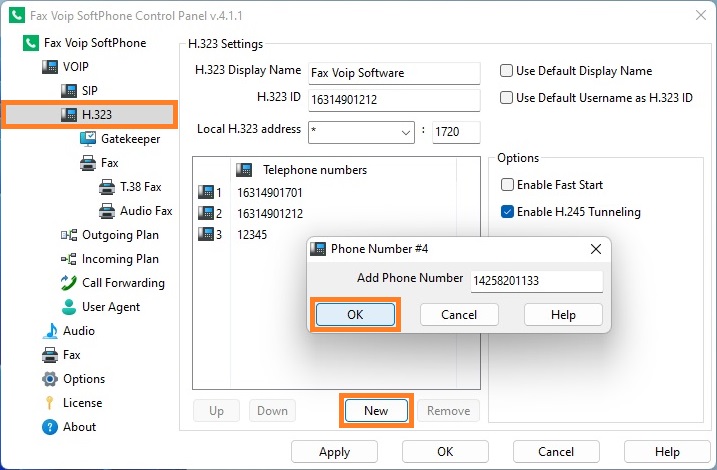Open Help in Phone Number dialog
This screenshot has width=717, height=470.
tap(563, 315)
